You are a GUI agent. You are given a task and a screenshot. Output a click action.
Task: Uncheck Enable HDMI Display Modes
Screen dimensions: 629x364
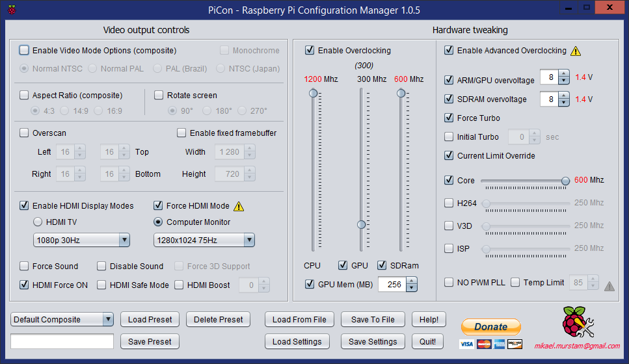24,205
